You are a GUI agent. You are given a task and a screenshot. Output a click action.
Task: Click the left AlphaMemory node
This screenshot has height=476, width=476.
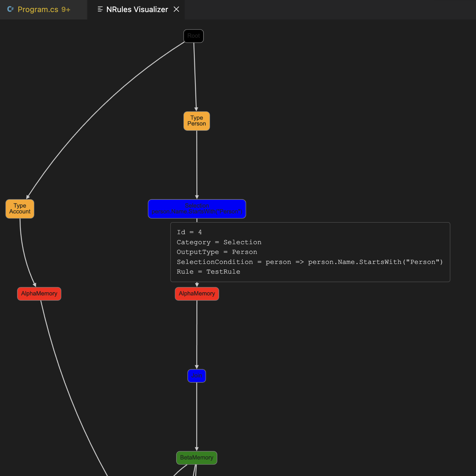(x=39, y=293)
